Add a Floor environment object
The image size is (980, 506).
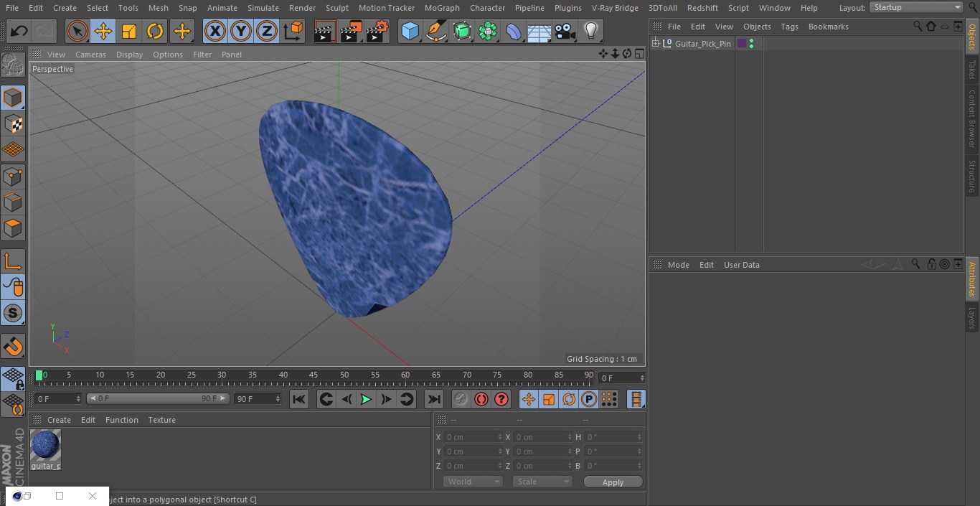(540, 32)
